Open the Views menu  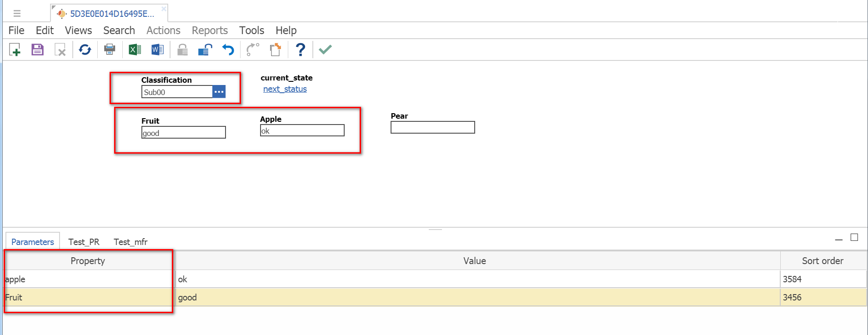[x=78, y=30]
